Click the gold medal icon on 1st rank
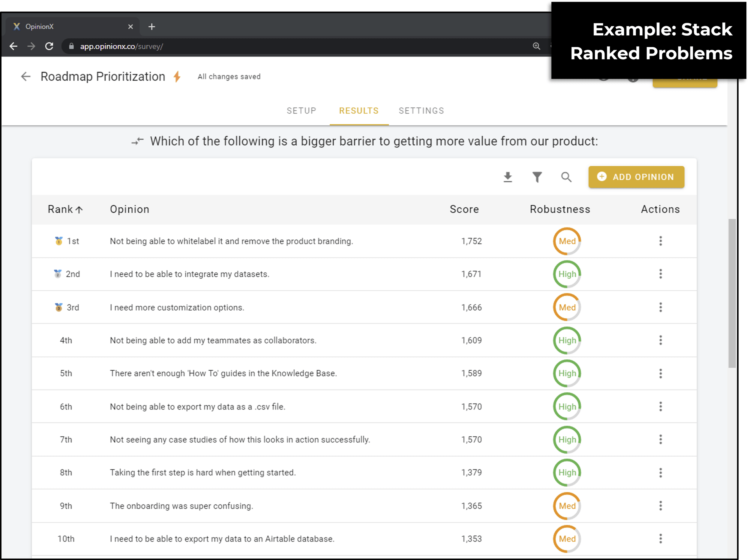This screenshot has width=750, height=560. coord(58,241)
